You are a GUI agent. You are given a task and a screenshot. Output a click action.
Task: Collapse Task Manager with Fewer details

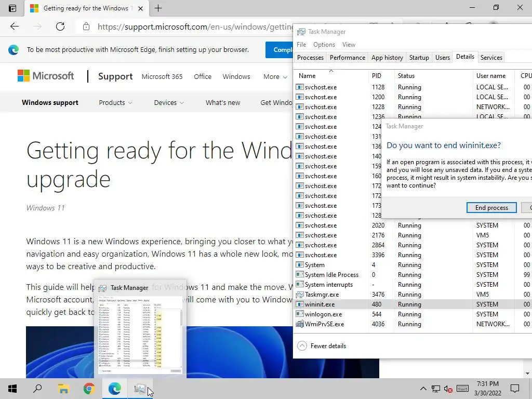pos(322,345)
